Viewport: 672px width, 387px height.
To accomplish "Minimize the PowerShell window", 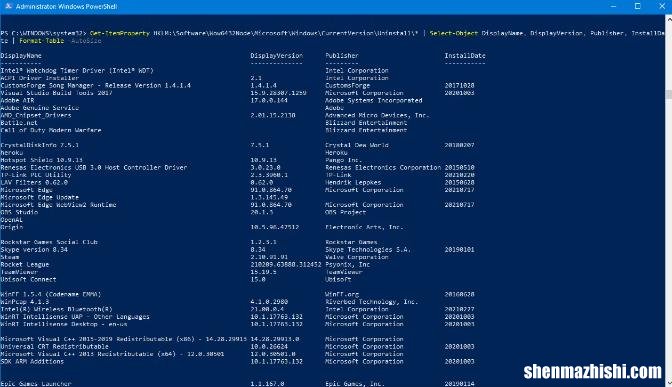I will (x=613, y=6).
